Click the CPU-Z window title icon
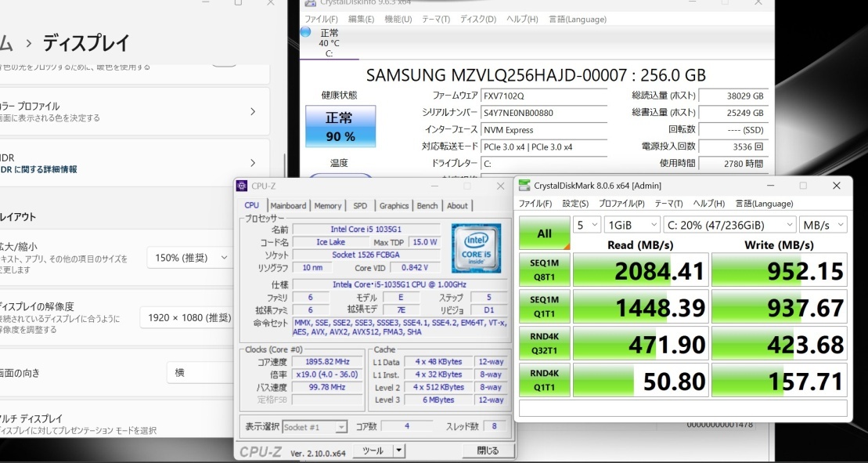The width and height of the screenshot is (868, 463). [x=241, y=186]
